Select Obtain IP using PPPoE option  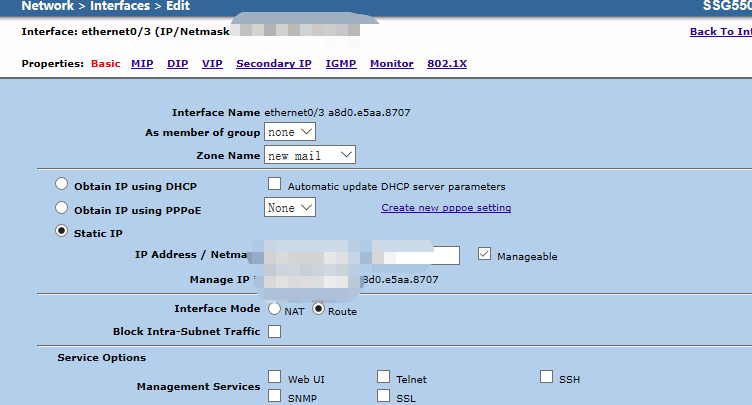point(62,208)
